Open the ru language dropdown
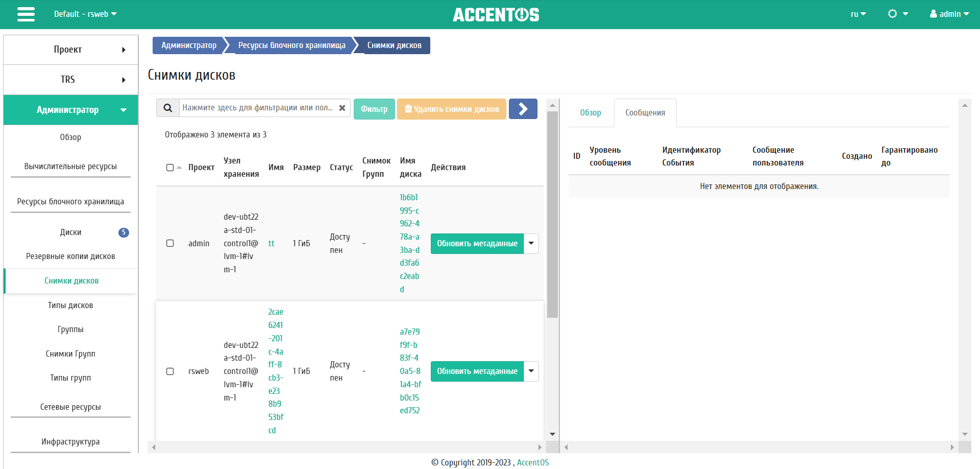The height and width of the screenshot is (469, 980). coord(858,14)
